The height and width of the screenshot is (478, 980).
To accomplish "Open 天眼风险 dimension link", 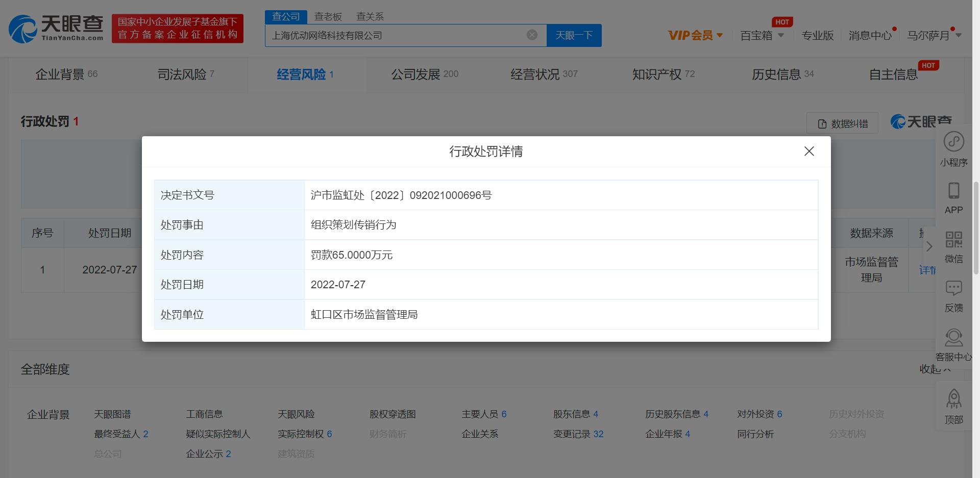I will pos(296,414).
